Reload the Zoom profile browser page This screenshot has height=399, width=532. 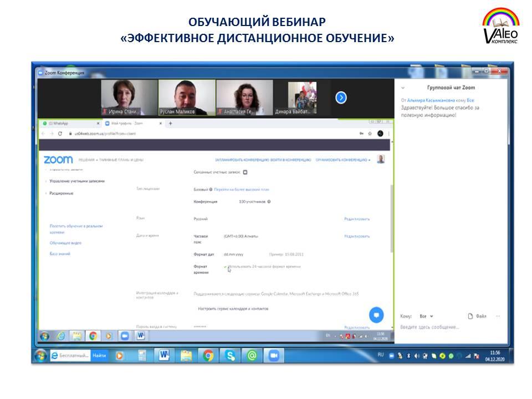(60, 134)
